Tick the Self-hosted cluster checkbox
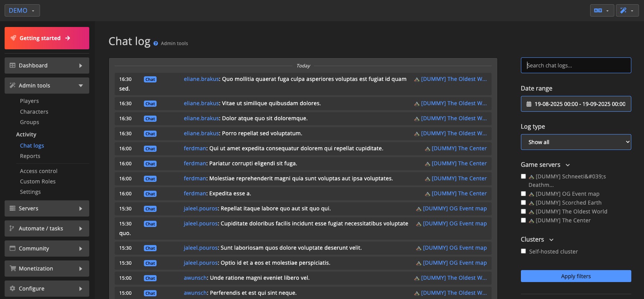644x299 pixels. tap(523, 251)
